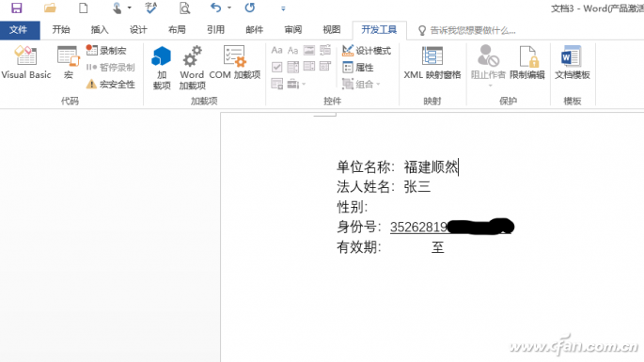Click after 福建顺然 in company name line
The width and height of the screenshot is (644, 362).
tap(459, 166)
